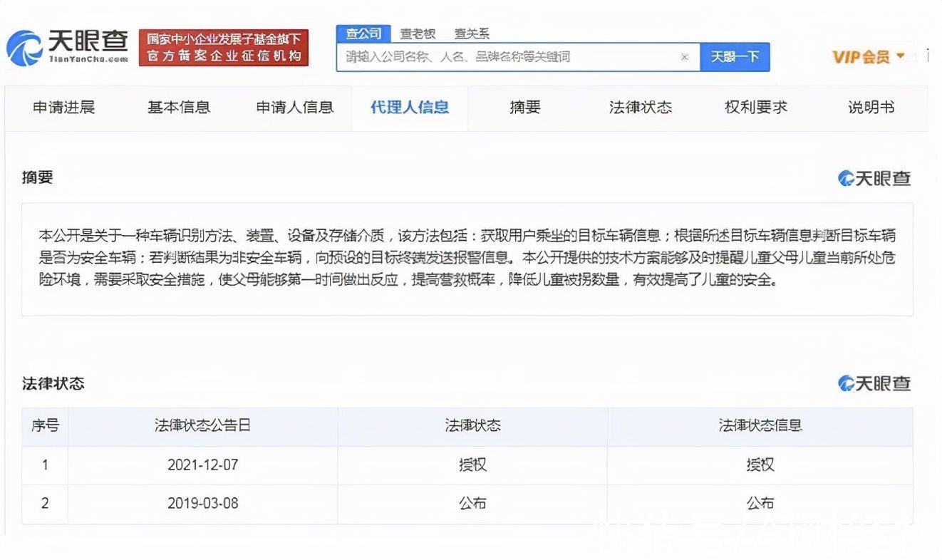Screen dimensions: 942x560
Task: Open the VIP会员 dropdown
Action: click(869, 57)
